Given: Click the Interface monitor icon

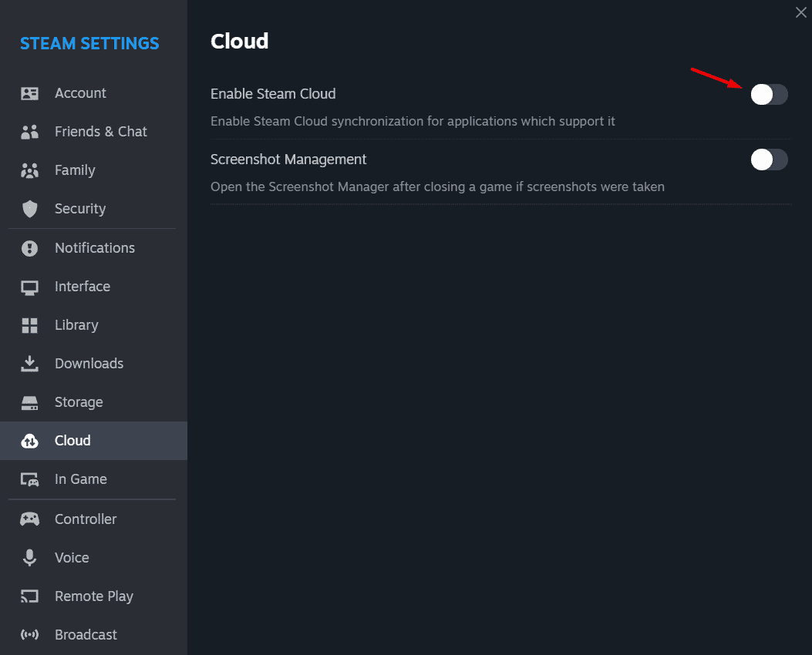Looking at the screenshot, I should [x=29, y=286].
